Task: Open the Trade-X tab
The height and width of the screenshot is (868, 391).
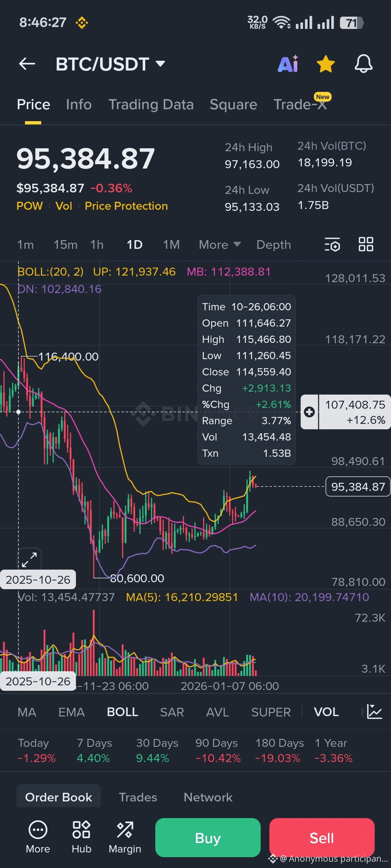Action: tap(300, 105)
